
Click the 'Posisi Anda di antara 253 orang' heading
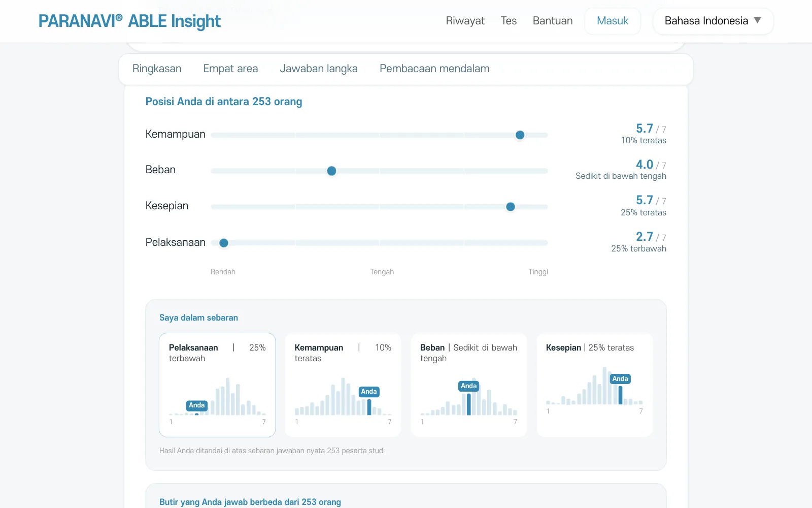tap(224, 102)
